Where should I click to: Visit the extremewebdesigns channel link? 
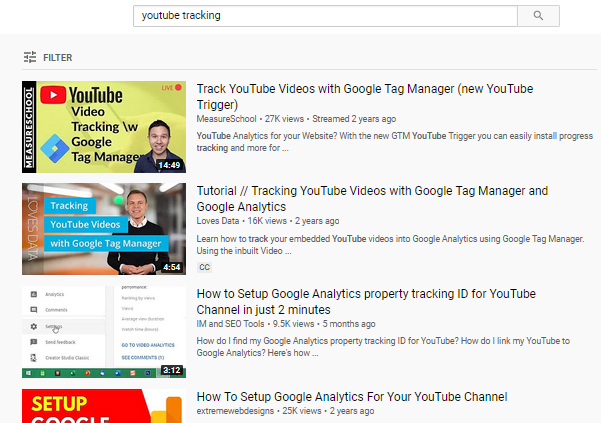tap(235, 411)
